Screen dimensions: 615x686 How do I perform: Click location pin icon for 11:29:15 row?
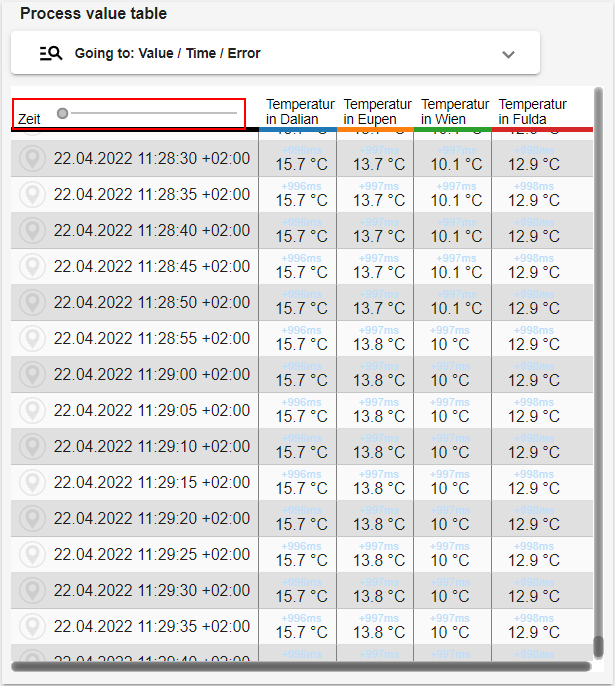click(x=33, y=483)
